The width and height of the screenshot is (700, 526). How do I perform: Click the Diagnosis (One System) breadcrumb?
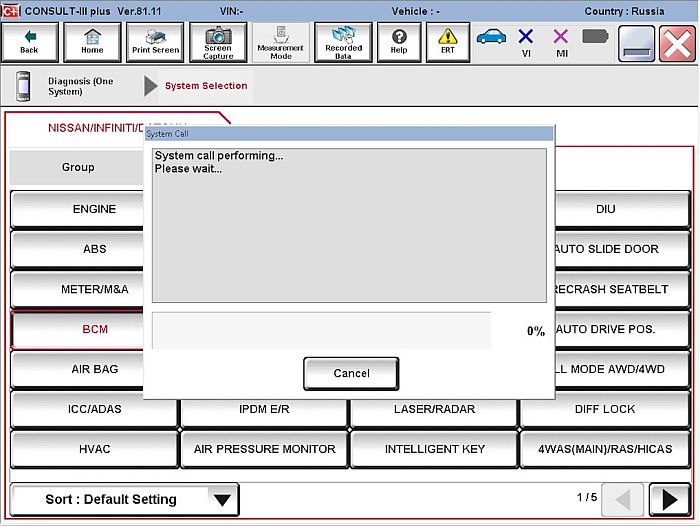(x=80, y=86)
